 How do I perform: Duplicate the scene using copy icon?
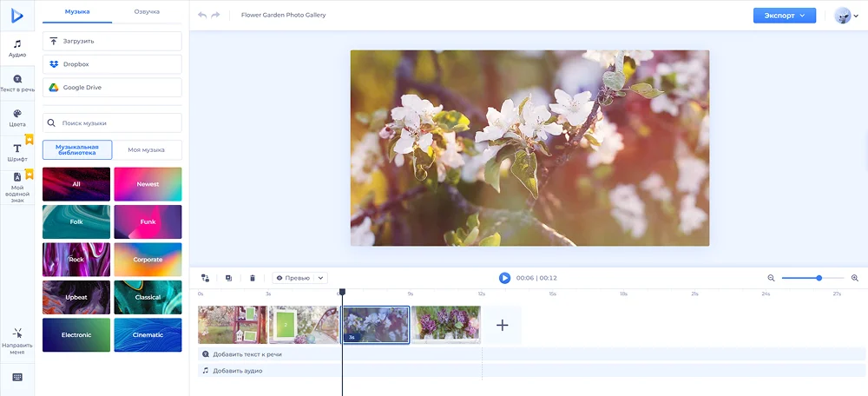(228, 278)
